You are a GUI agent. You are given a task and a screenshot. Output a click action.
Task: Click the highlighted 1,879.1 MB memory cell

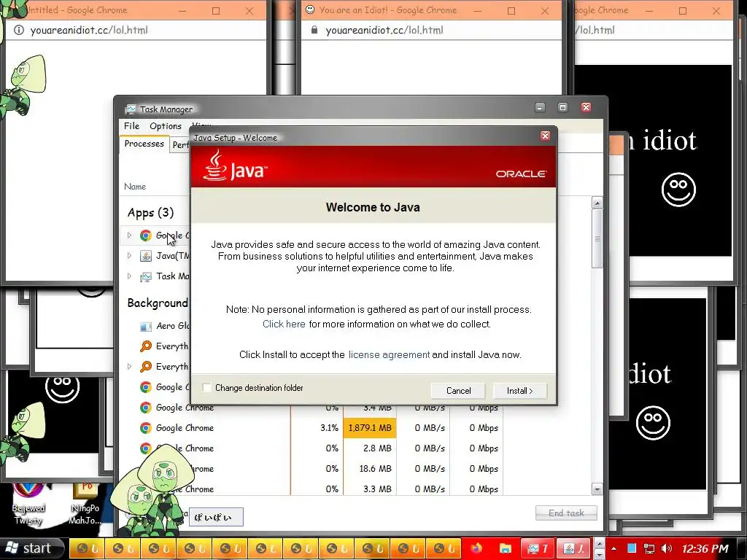pyautogui.click(x=370, y=428)
